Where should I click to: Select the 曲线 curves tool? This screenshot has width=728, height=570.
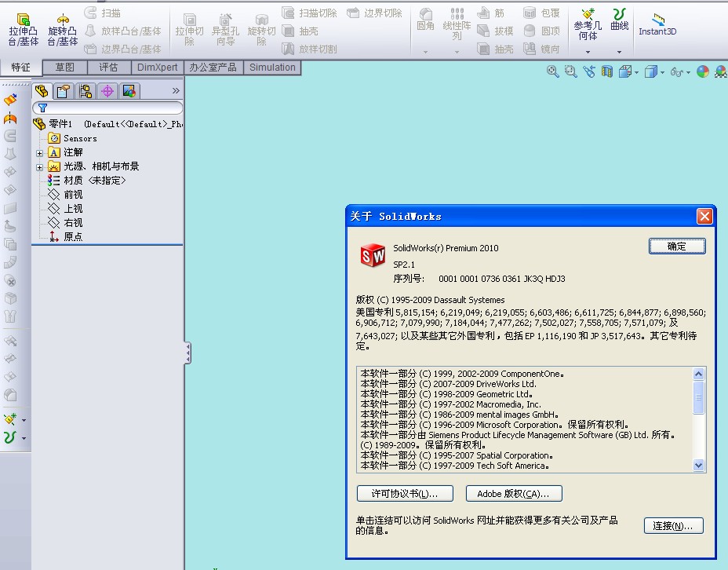(x=620, y=20)
